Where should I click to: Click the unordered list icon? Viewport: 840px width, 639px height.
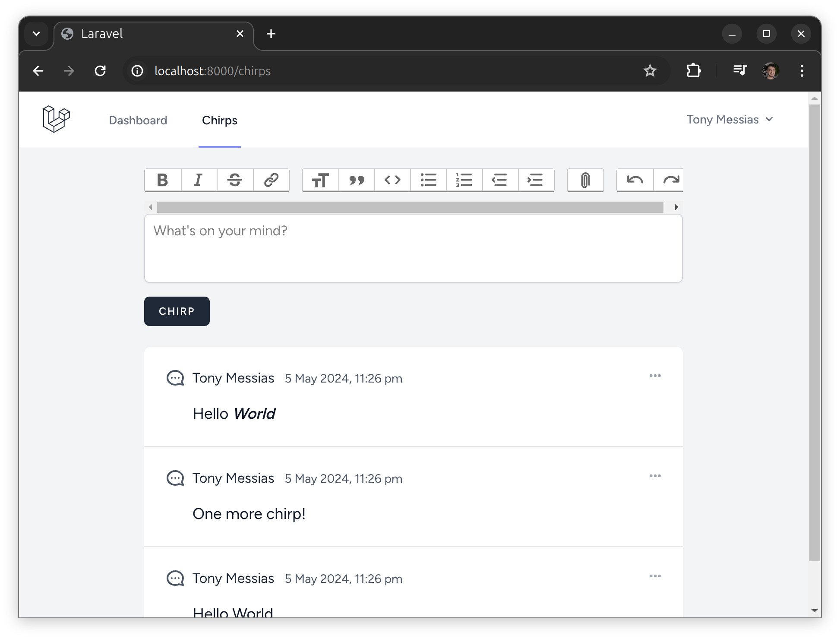coord(428,180)
